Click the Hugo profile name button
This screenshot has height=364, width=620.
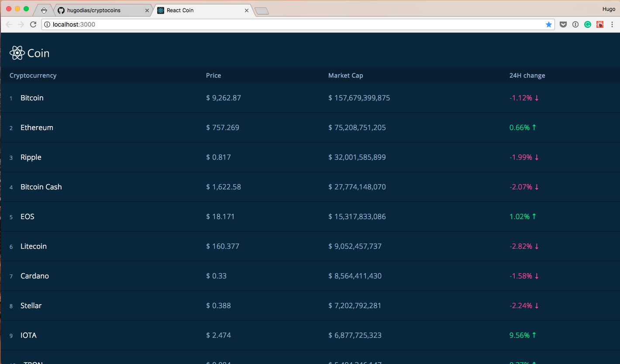[609, 9]
